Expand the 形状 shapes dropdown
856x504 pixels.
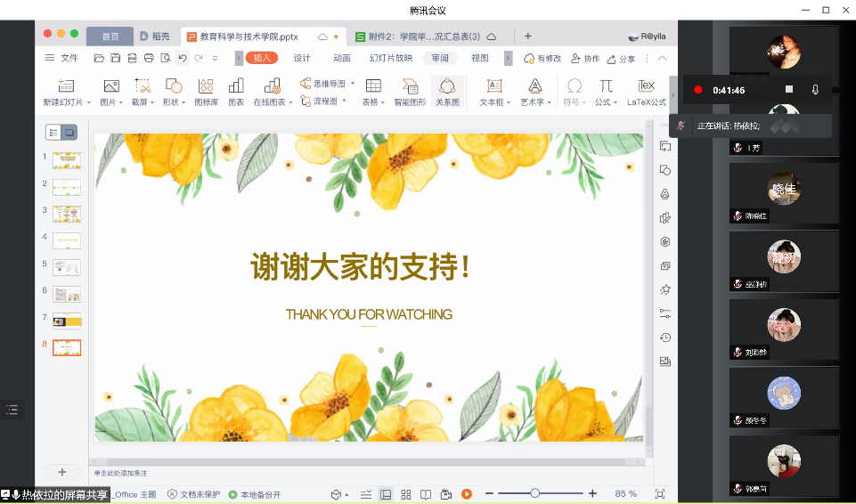tap(184, 102)
